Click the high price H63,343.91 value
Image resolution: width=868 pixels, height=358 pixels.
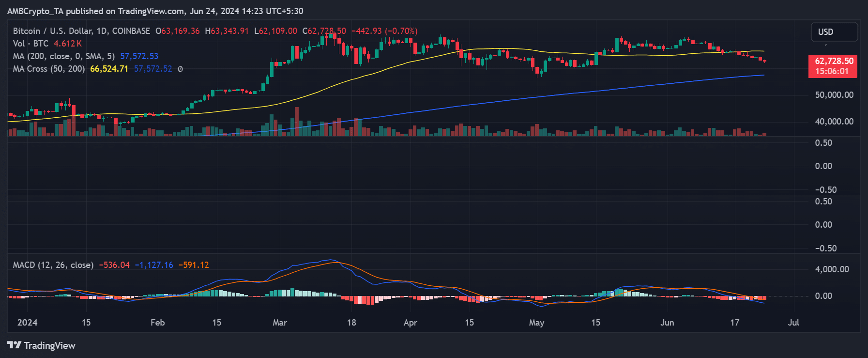coord(227,31)
